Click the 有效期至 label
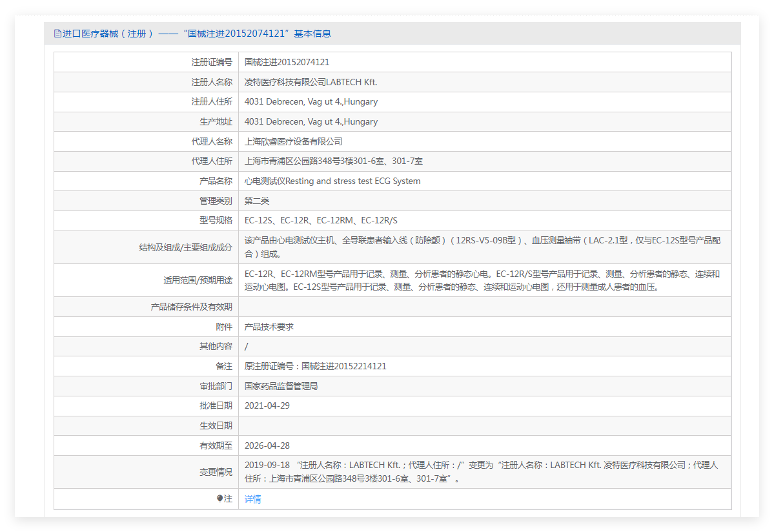This screenshot has height=532, width=774. click(x=216, y=445)
